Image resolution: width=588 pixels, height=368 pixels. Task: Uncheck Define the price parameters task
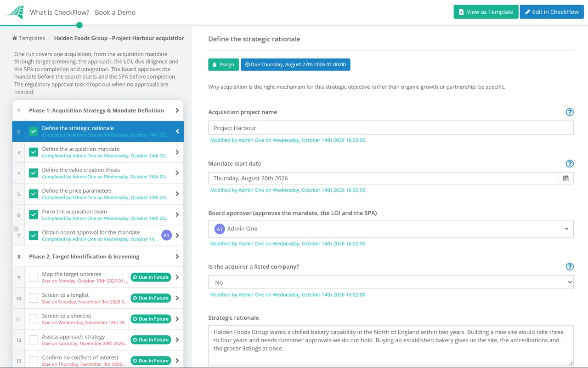34,194
